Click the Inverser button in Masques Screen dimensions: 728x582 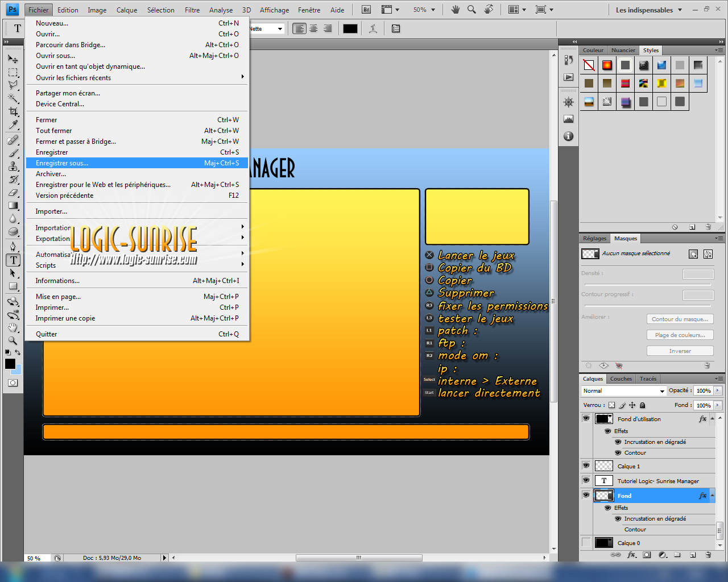(680, 351)
